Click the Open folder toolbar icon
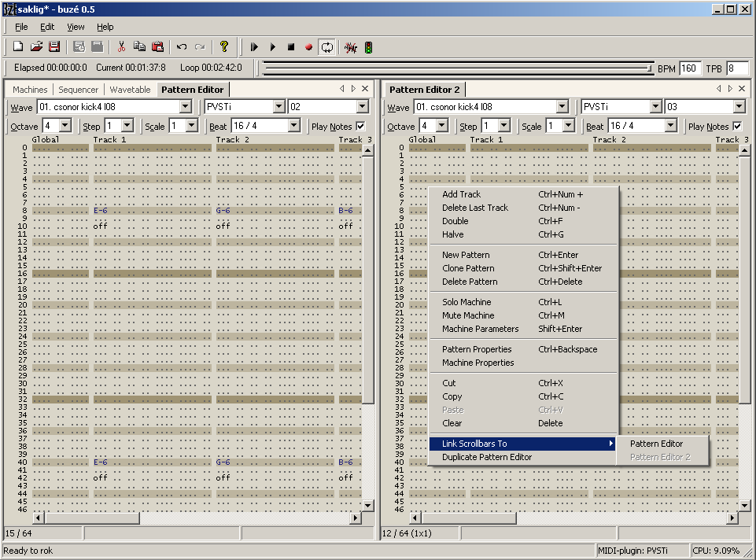Screen dimensions: 756x560 [36, 47]
